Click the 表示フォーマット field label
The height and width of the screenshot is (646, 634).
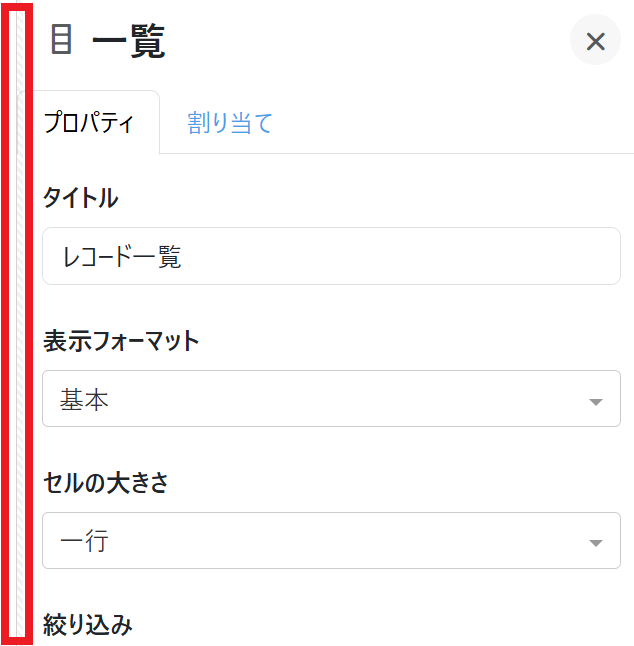[121, 341]
